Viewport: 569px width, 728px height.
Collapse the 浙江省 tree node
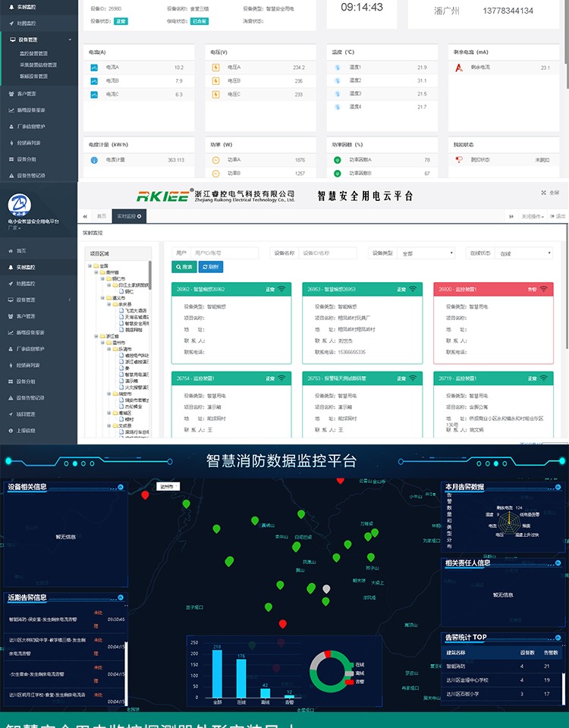click(96, 336)
